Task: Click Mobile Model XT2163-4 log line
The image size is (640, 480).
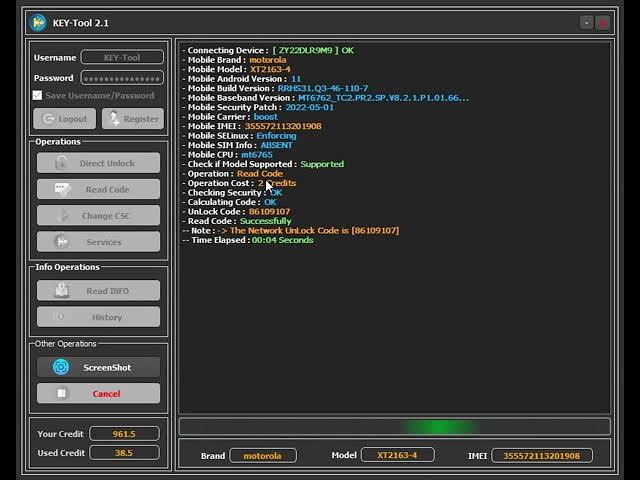Action: click(x=236, y=69)
